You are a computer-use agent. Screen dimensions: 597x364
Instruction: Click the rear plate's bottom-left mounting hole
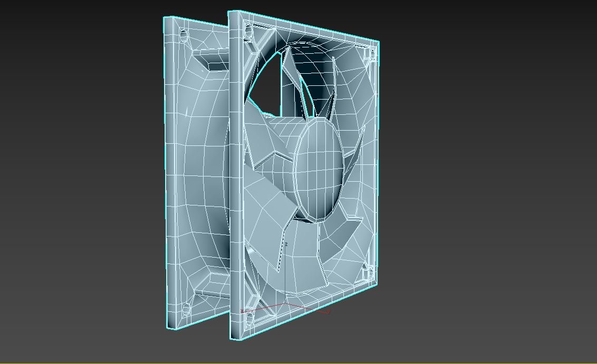click(185, 308)
